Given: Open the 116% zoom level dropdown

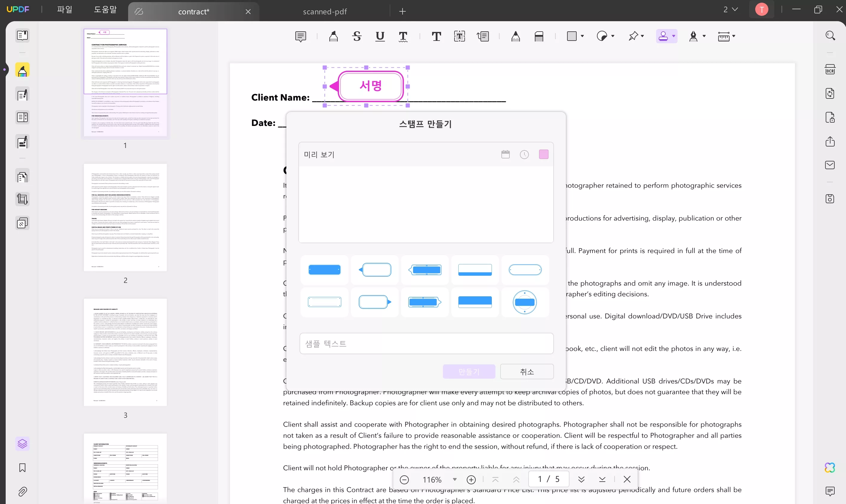Looking at the screenshot, I should pyautogui.click(x=455, y=480).
